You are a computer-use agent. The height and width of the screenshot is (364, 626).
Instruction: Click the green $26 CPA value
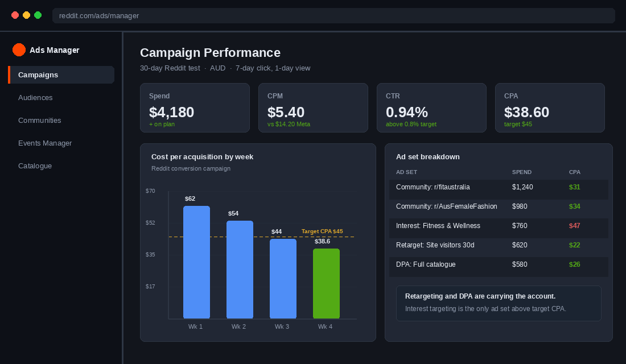tap(575, 264)
